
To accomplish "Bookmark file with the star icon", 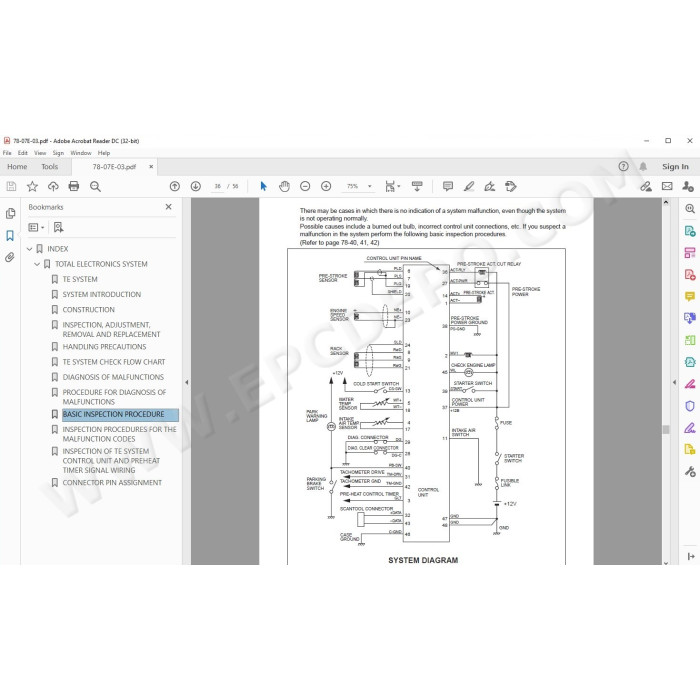I will click(x=32, y=186).
